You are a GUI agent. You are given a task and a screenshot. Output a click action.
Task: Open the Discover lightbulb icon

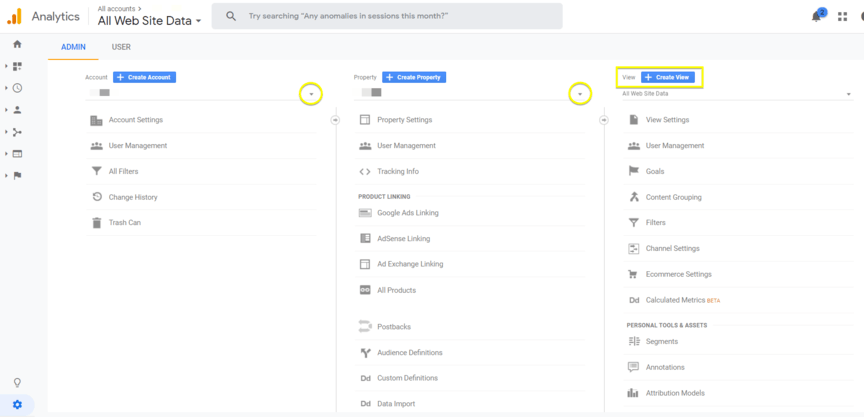[x=17, y=383]
